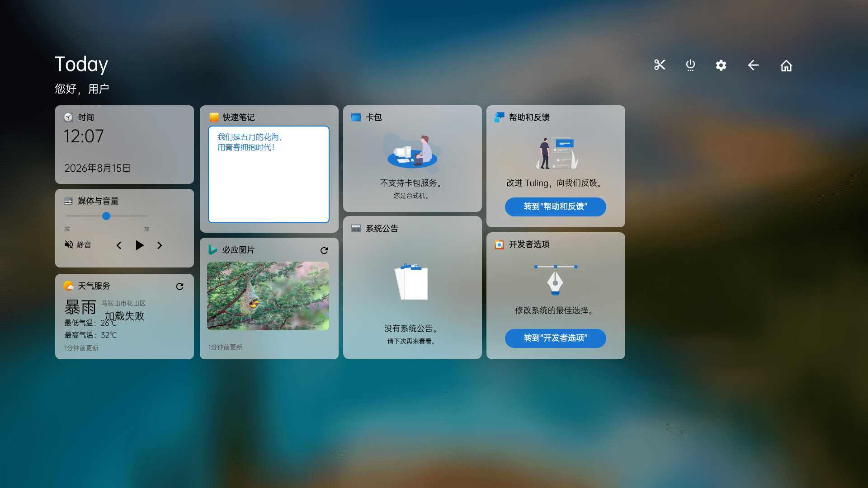This screenshot has height=488, width=868.
Task: Click the 没有系统公告。 message
Action: 412,328
